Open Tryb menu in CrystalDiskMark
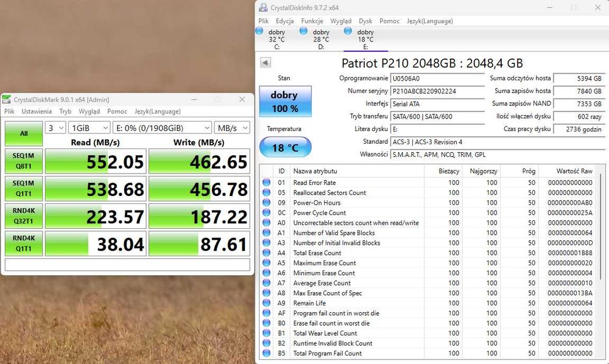The width and height of the screenshot is (609, 364). (65, 111)
